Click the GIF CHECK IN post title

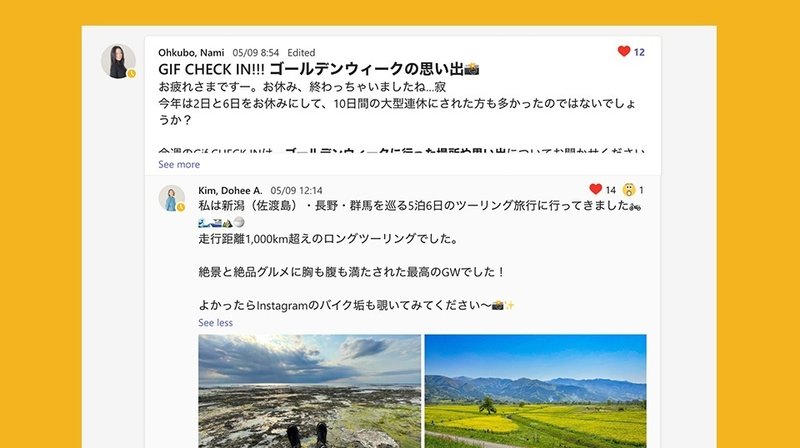(x=318, y=69)
